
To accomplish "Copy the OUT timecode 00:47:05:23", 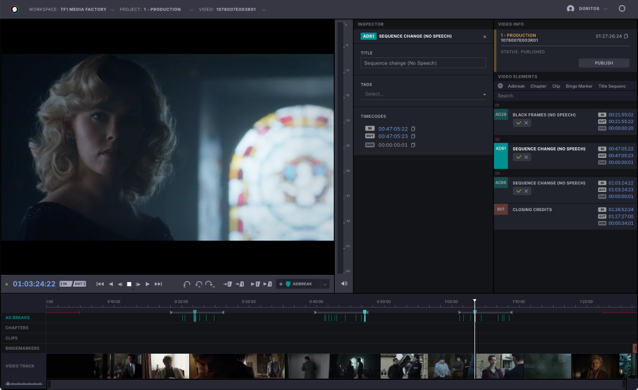I will click(x=413, y=136).
